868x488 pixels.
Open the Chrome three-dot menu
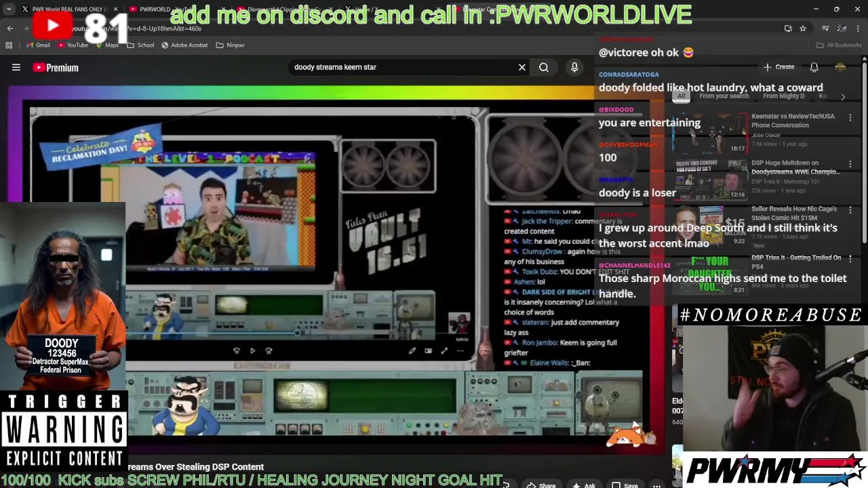[859, 28]
